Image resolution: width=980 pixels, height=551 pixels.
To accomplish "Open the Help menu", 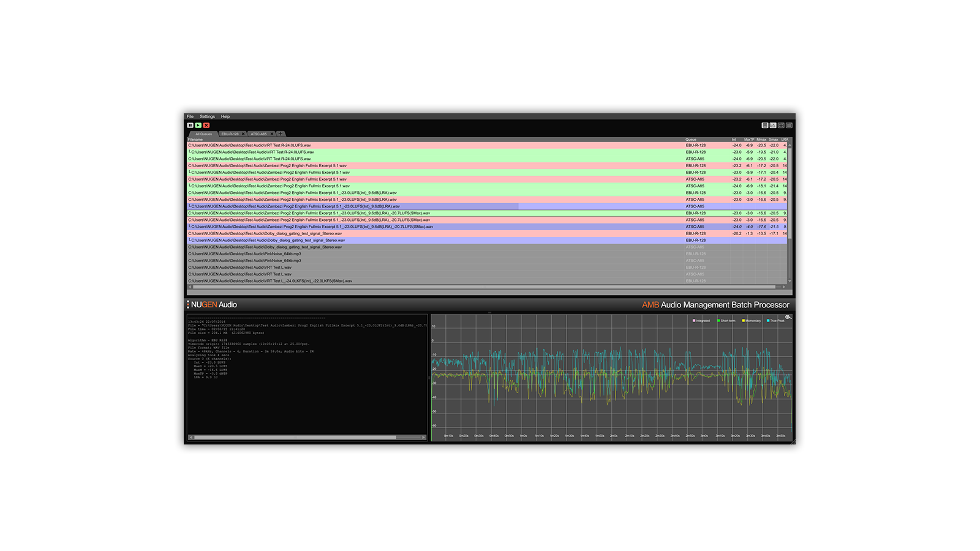I will pos(225,116).
